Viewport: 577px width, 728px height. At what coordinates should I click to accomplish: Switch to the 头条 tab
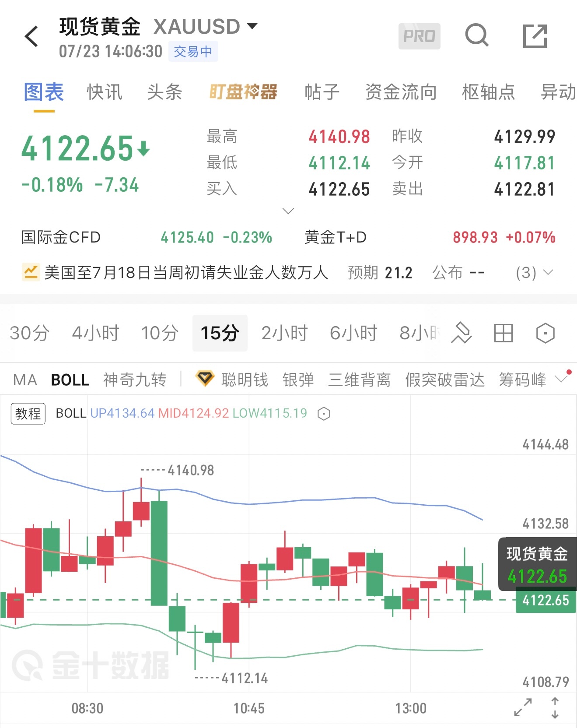164,92
